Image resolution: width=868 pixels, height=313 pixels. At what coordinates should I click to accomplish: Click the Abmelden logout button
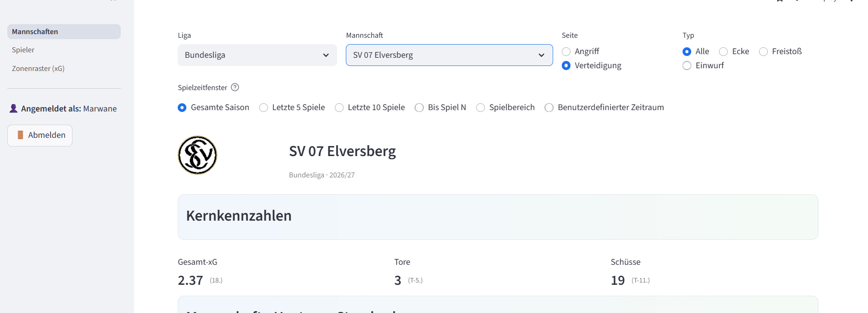click(x=40, y=136)
